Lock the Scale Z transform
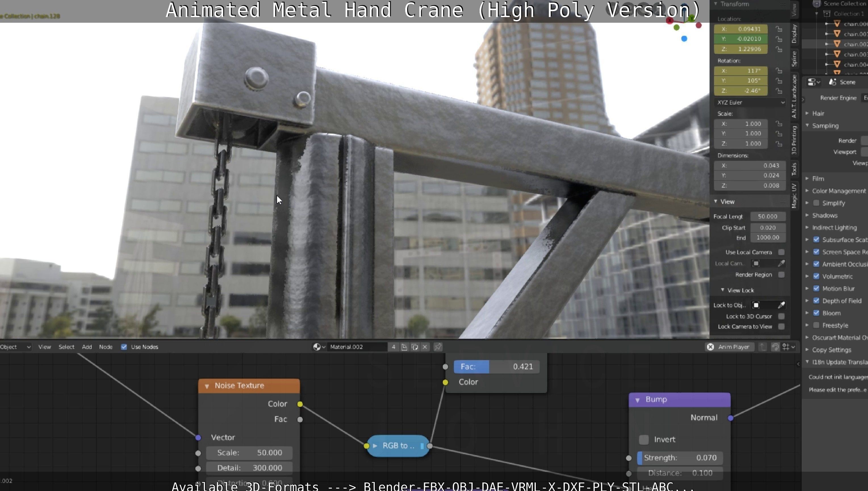This screenshot has height=491, width=868. pyautogui.click(x=779, y=144)
